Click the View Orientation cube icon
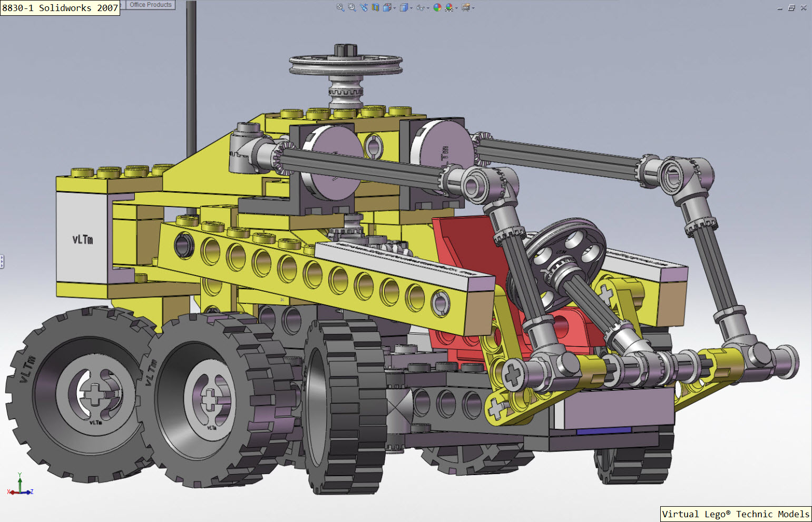This screenshot has height=522, width=812. 387,7
